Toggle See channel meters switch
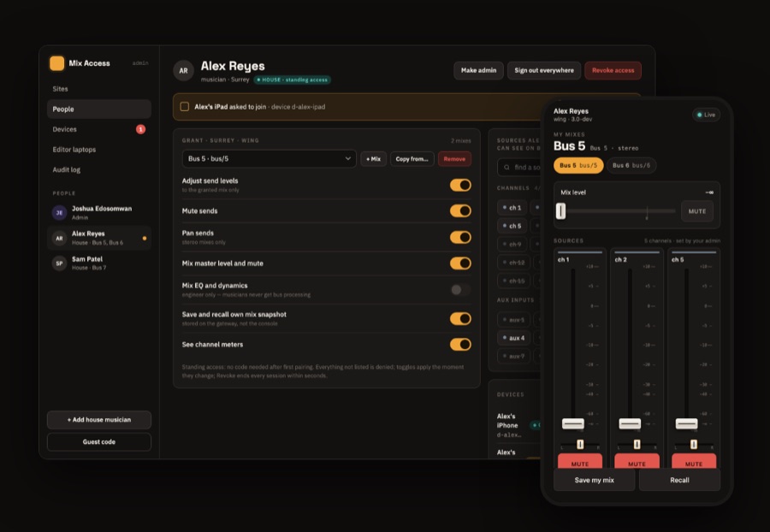Image resolution: width=770 pixels, height=532 pixels. coord(460,345)
